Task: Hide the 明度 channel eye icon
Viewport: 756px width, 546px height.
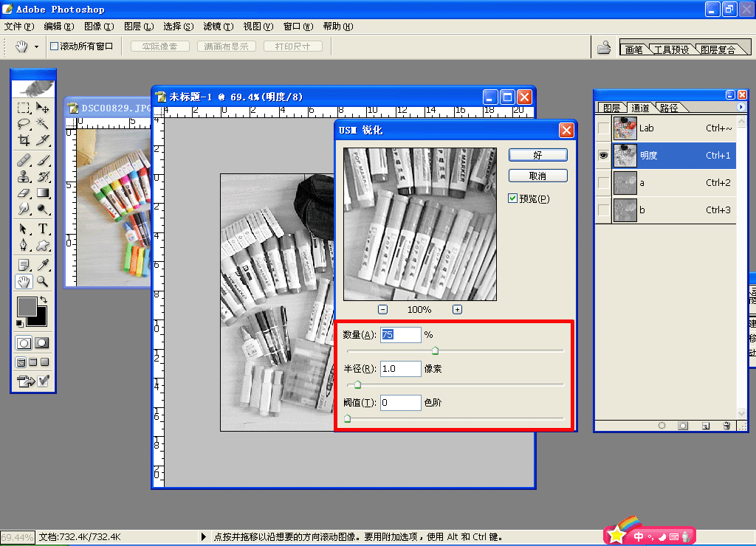Action: (603, 155)
